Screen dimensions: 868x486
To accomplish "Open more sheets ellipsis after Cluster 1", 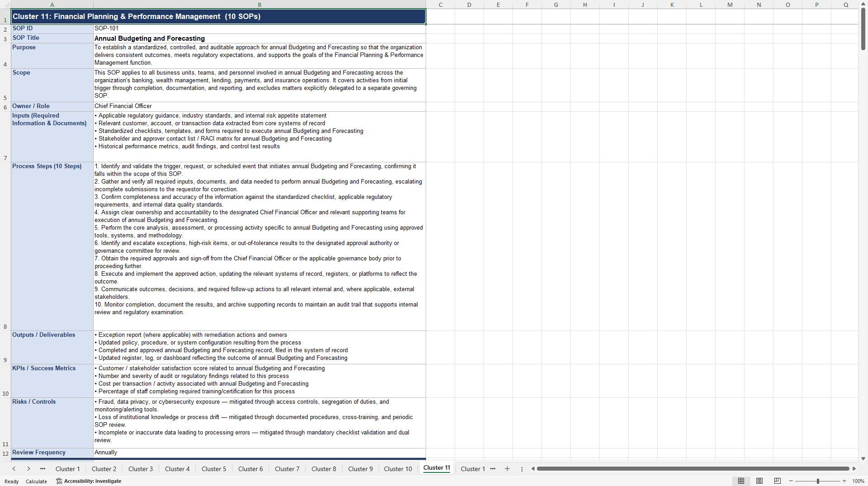I will [493, 469].
